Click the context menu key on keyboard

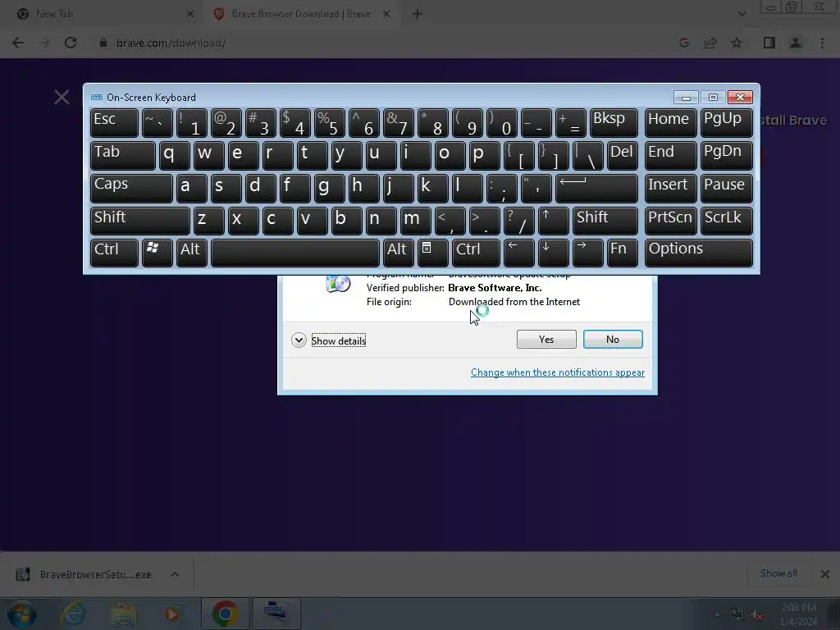432,253
